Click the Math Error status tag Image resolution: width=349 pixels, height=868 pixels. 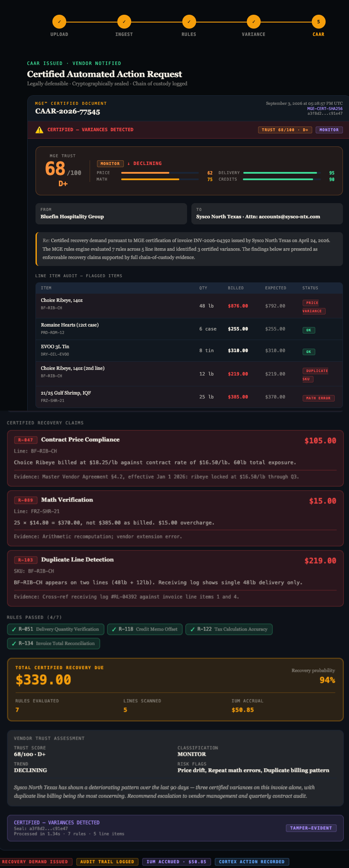point(318,398)
